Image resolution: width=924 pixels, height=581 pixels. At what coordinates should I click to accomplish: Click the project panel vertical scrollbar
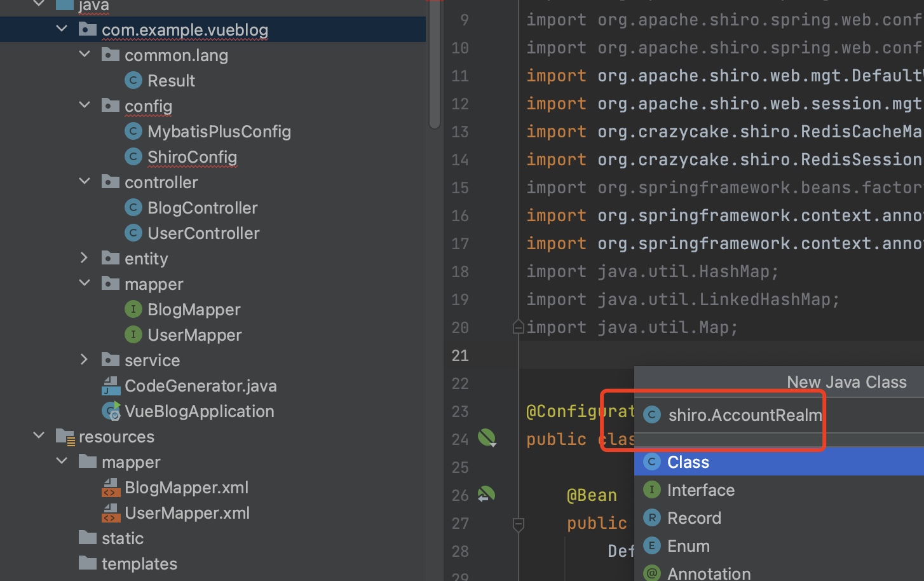(435, 64)
